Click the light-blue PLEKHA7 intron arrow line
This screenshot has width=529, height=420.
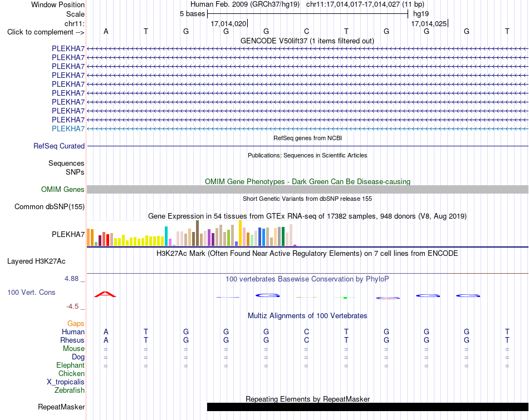(308, 129)
